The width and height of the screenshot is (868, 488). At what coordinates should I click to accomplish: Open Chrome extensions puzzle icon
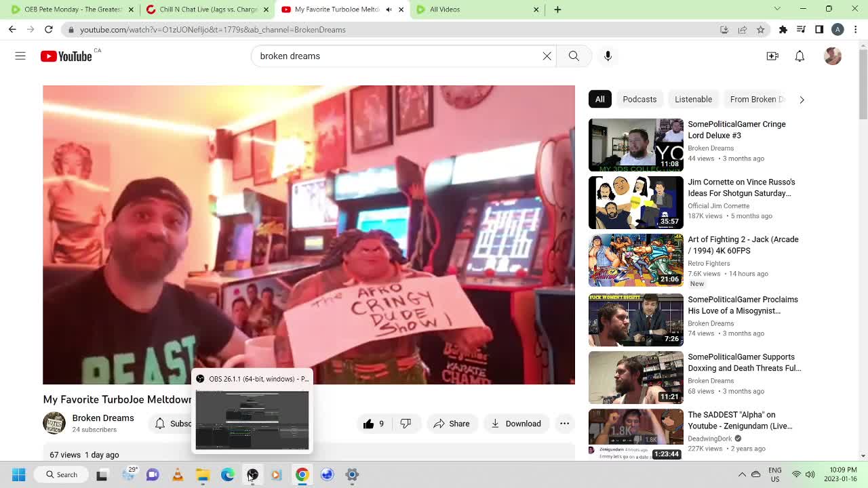(x=783, y=30)
